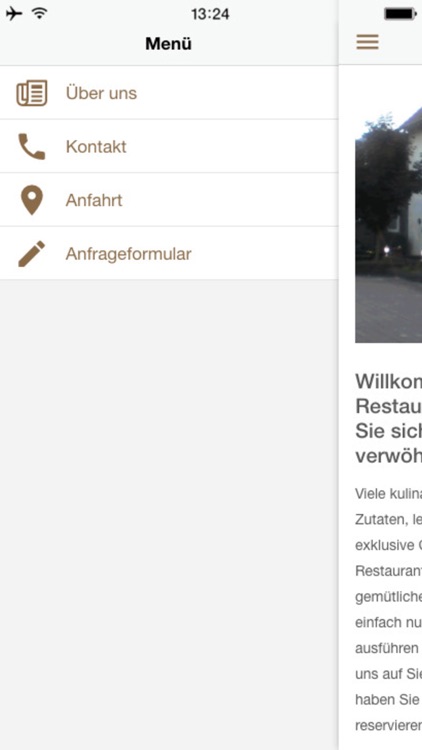Tap the map pin icon beside Anfahrt
The image size is (422, 750).
point(32,200)
